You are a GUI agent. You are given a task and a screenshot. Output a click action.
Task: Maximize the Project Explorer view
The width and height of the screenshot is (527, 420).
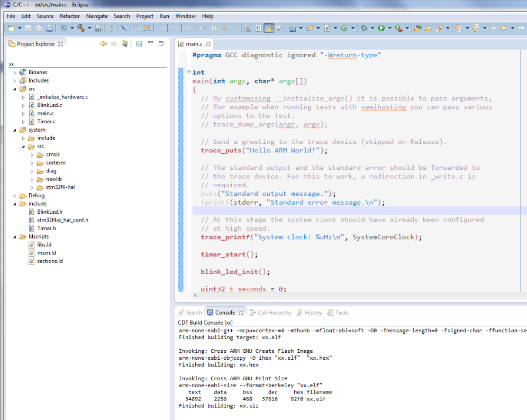[x=161, y=44]
